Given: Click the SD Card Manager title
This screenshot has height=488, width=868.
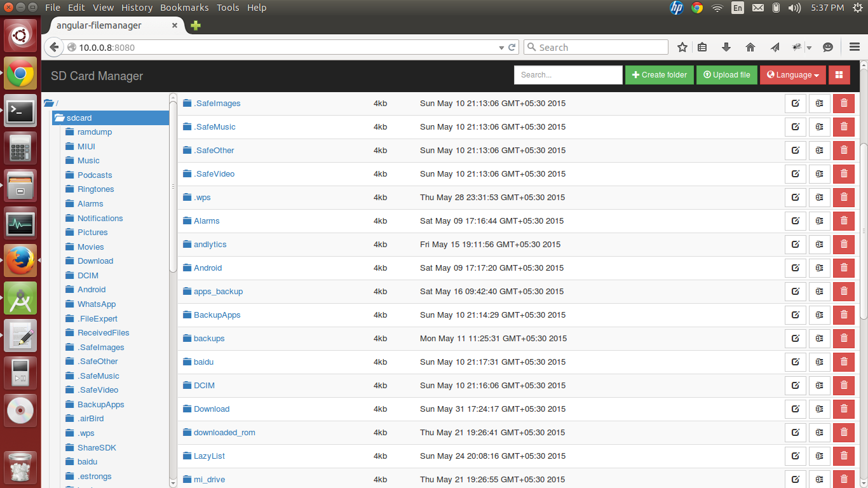Looking at the screenshot, I should pos(97,76).
